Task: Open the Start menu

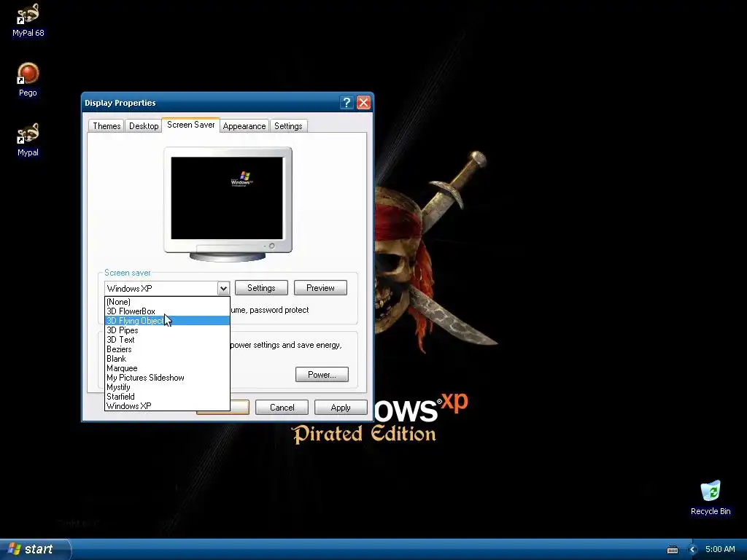Action: pos(34,549)
